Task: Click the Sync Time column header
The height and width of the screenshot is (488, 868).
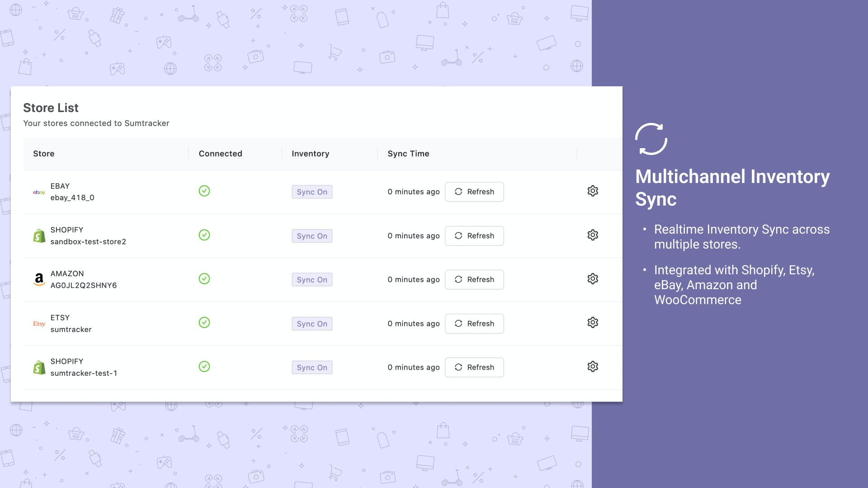Action: pyautogui.click(x=408, y=154)
